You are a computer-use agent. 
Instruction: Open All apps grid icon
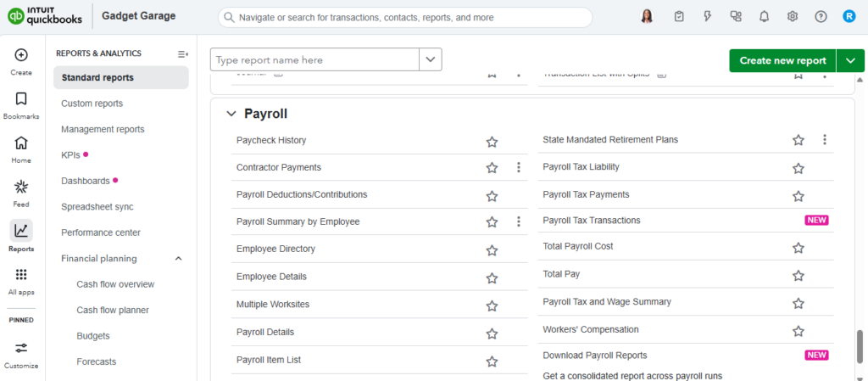click(x=21, y=275)
